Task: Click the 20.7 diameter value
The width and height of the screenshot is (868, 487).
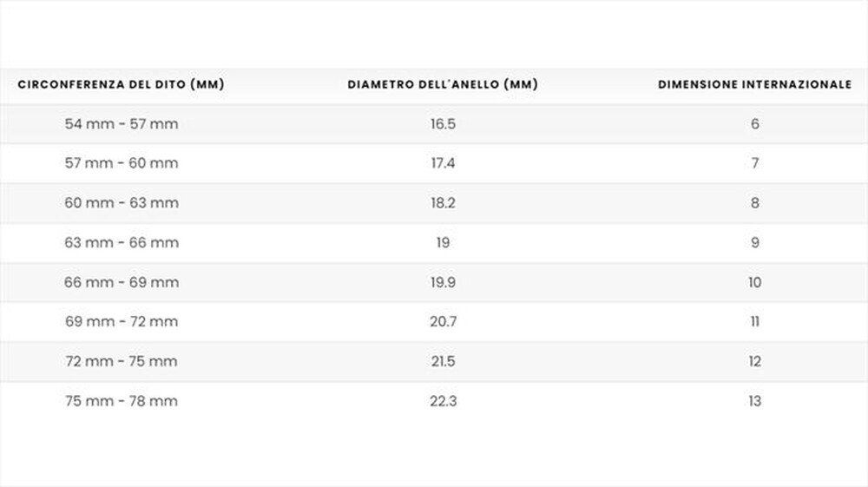Action: [443, 322]
